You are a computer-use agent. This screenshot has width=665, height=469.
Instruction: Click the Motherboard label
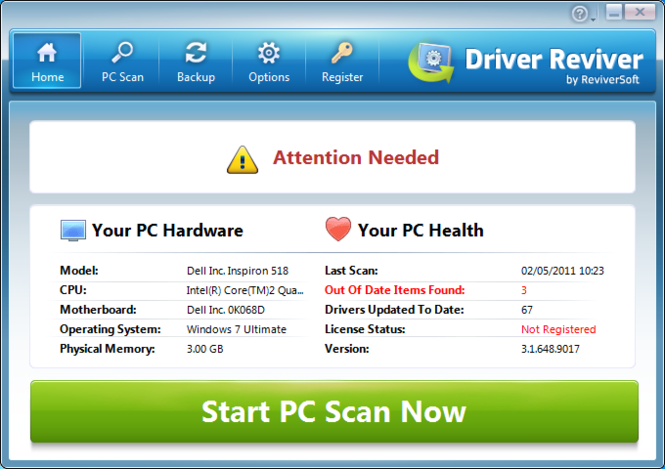(x=98, y=310)
